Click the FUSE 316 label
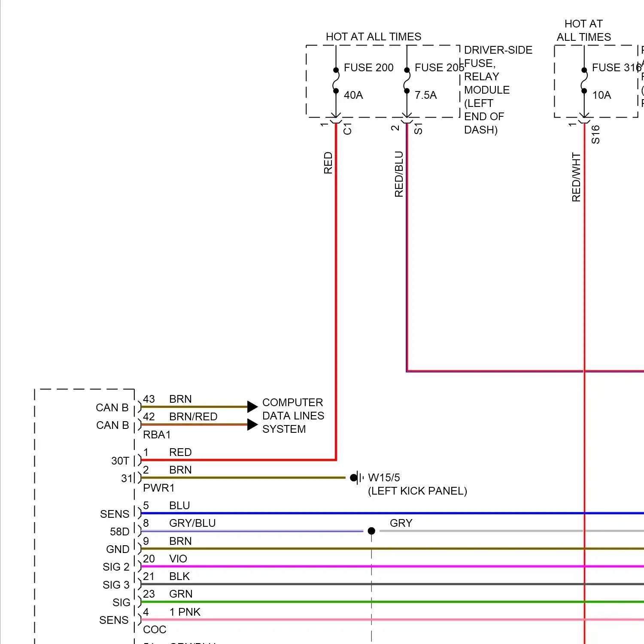The height and width of the screenshot is (644, 644). (617, 67)
